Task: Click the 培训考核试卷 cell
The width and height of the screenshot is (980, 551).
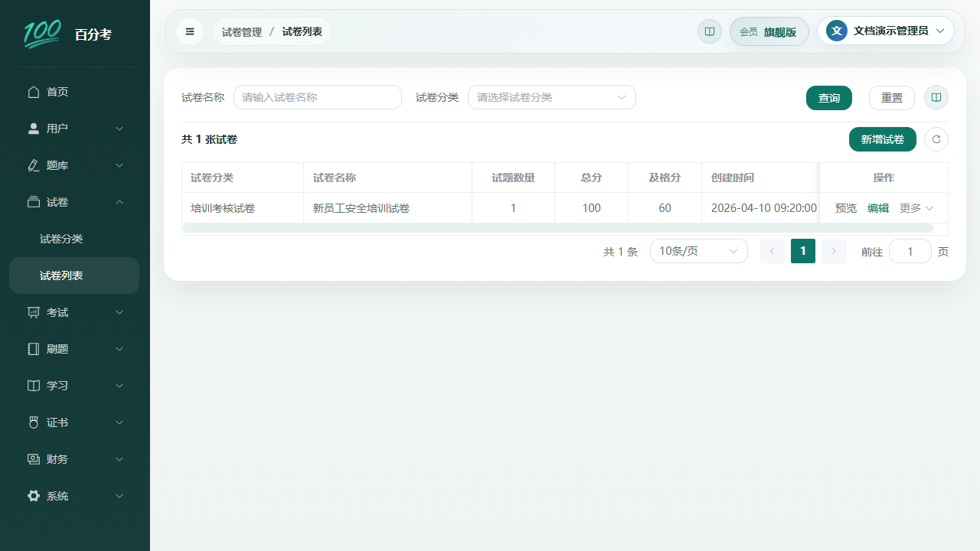Action: 243,208
